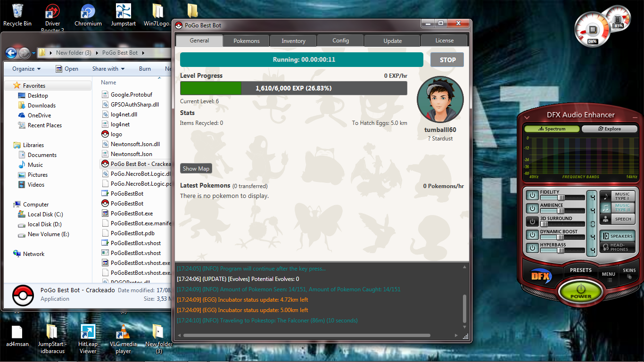Select the ad4msan file on the desktop
644x362 pixels.
tap(17, 336)
